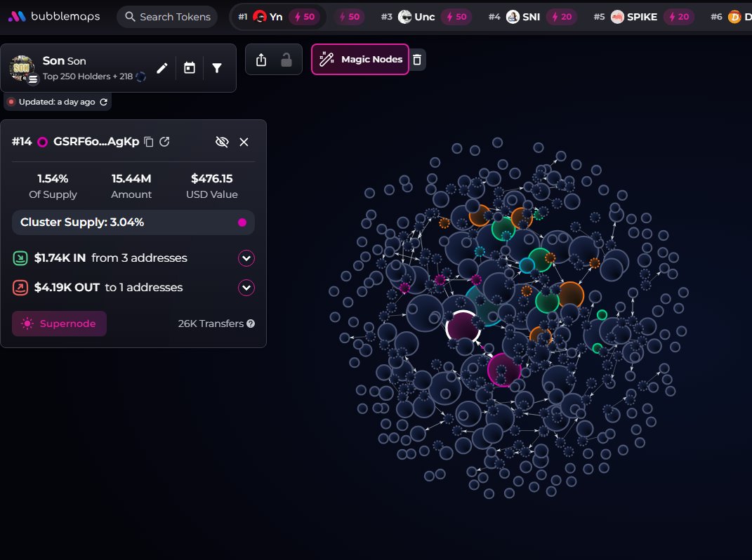The height and width of the screenshot is (560, 752).
Task: Click the '$476.15' USD value
Action: (x=211, y=178)
